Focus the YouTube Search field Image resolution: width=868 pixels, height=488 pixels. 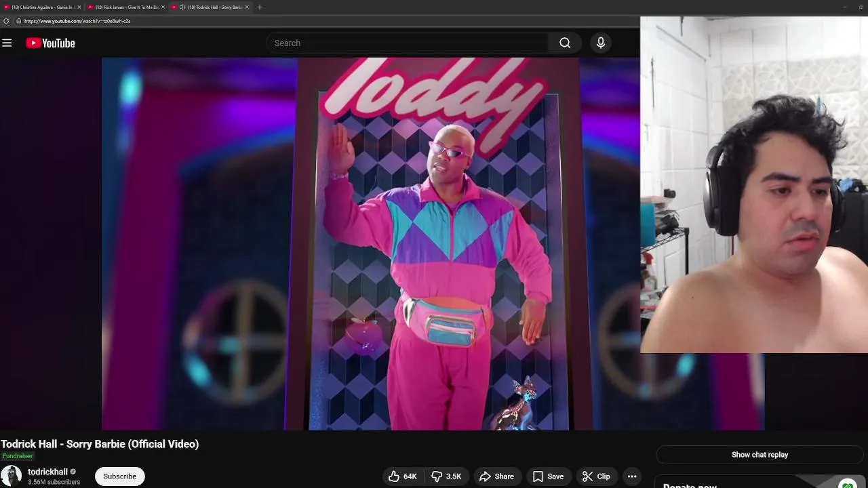407,43
